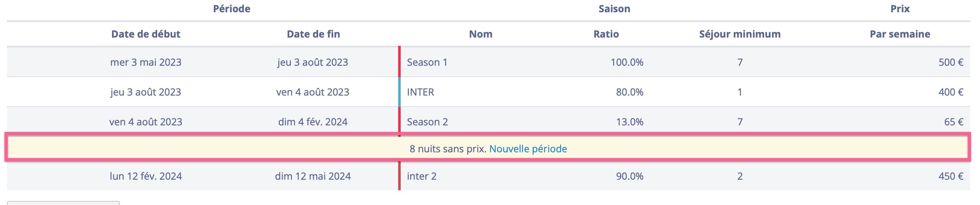Click the end date dim 4 fév. 2024
The image size is (980, 205).
[x=313, y=122]
